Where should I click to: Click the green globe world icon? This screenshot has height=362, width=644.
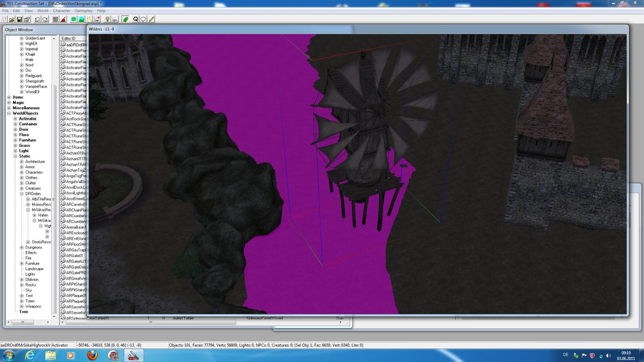pyautogui.click(x=74, y=19)
